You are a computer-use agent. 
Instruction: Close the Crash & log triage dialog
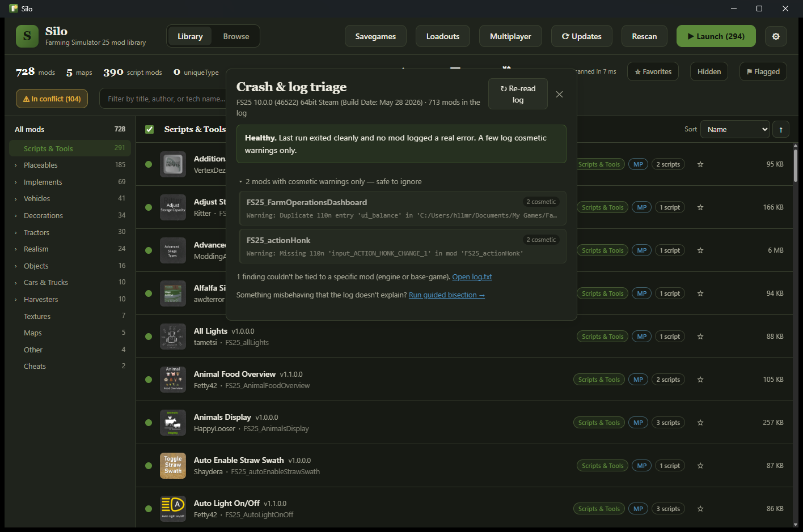[559, 94]
